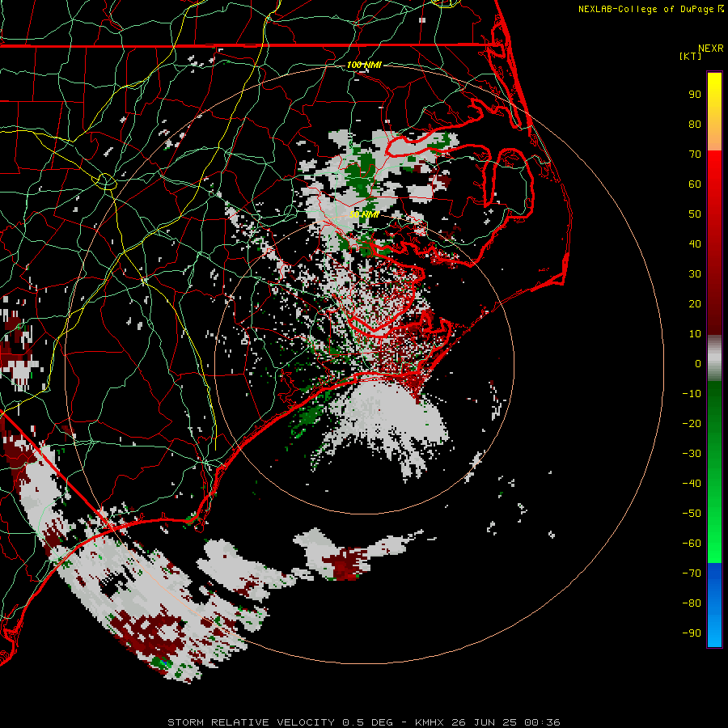Pick the gray zero-velocity segment of color bar

(x=714, y=358)
